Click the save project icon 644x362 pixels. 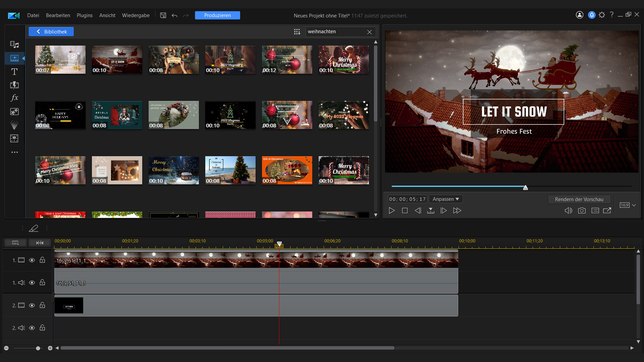[163, 15]
